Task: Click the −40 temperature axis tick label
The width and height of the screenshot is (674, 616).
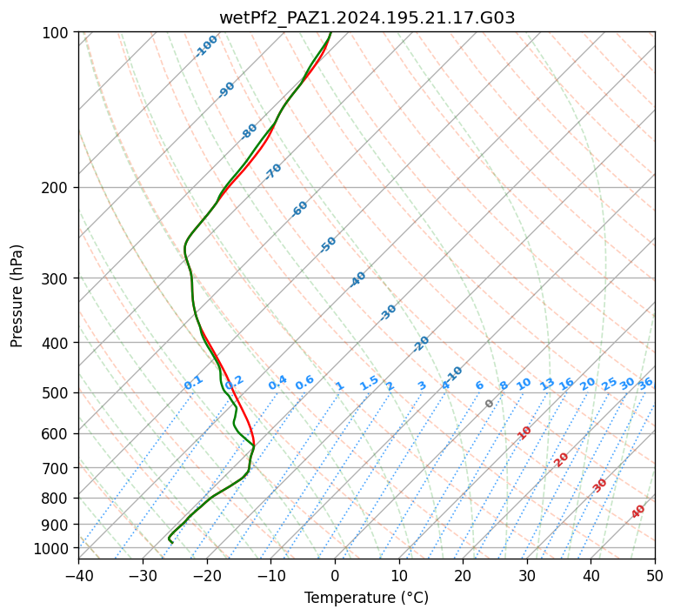Action: pos(78,575)
